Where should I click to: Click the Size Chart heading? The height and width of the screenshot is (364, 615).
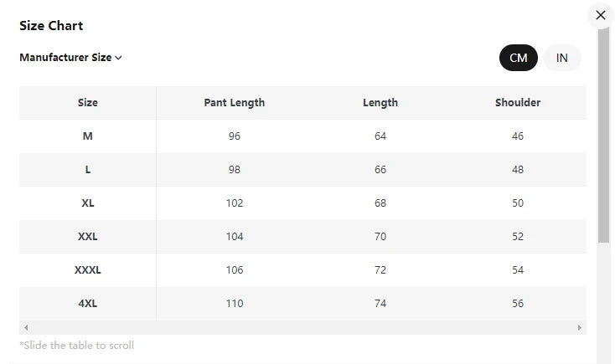tap(51, 26)
